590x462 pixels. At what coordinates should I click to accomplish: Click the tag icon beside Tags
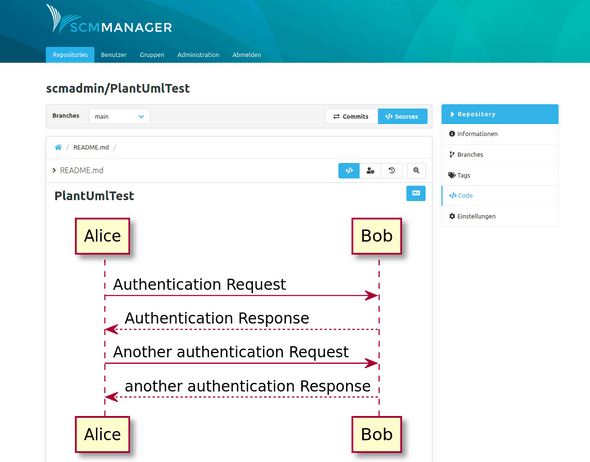click(x=452, y=175)
